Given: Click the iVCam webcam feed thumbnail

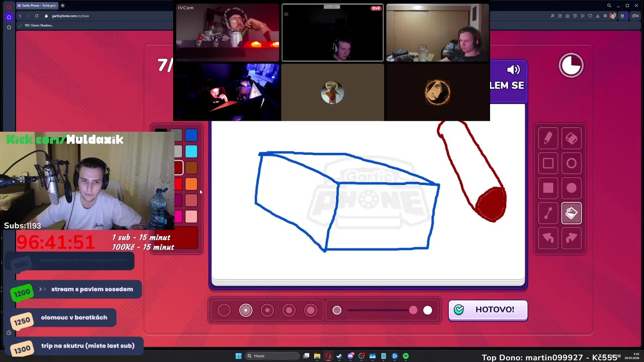Looking at the screenshot, I should pyautogui.click(x=227, y=33).
